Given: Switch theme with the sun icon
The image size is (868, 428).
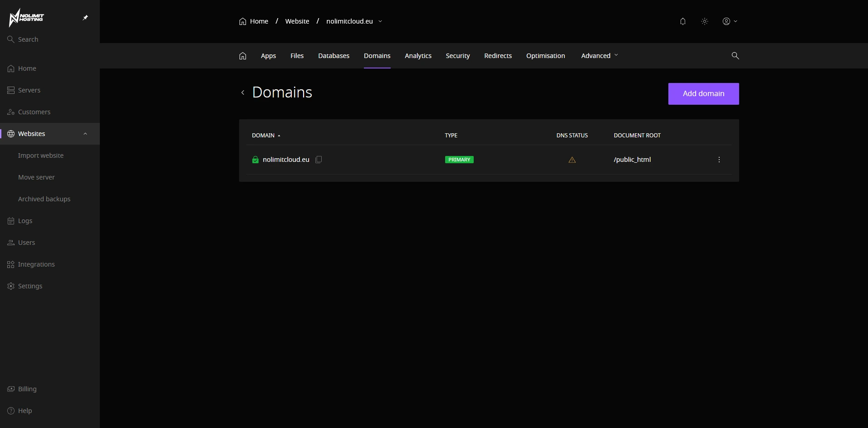Looking at the screenshot, I should [x=705, y=21].
